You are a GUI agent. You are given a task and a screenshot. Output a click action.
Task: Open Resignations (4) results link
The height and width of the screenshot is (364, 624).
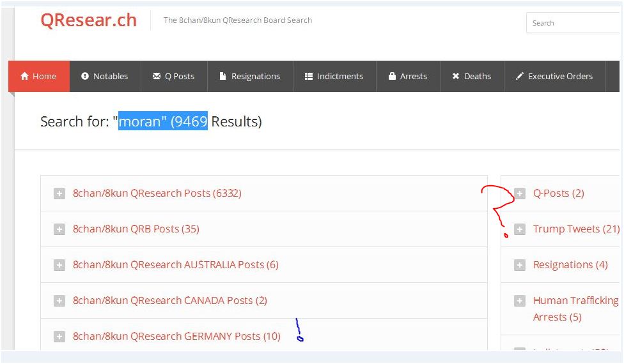coord(570,264)
